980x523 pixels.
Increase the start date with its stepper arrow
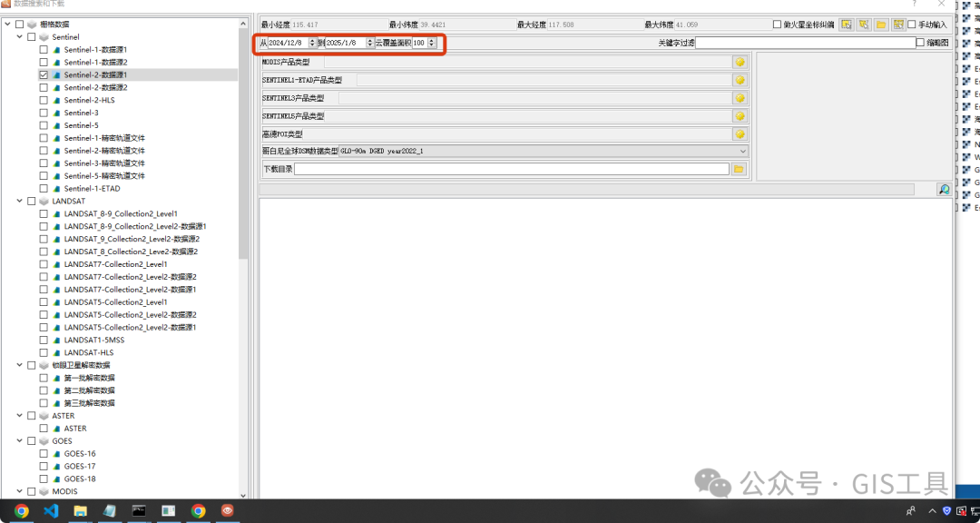[x=312, y=40]
